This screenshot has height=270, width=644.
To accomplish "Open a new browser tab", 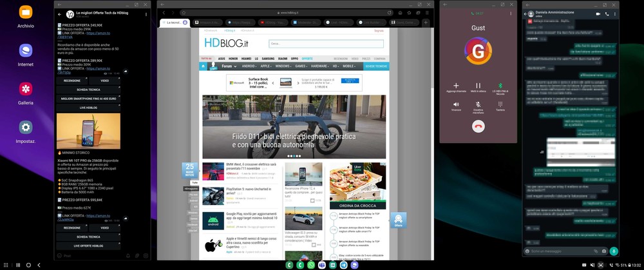I will click(x=425, y=23).
